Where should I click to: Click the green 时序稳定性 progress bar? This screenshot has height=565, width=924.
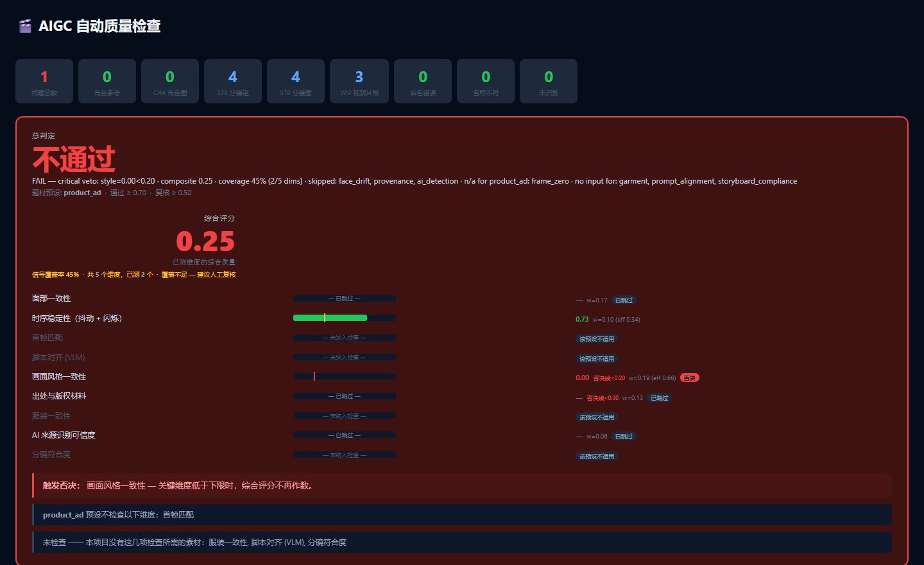pyautogui.click(x=345, y=318)
